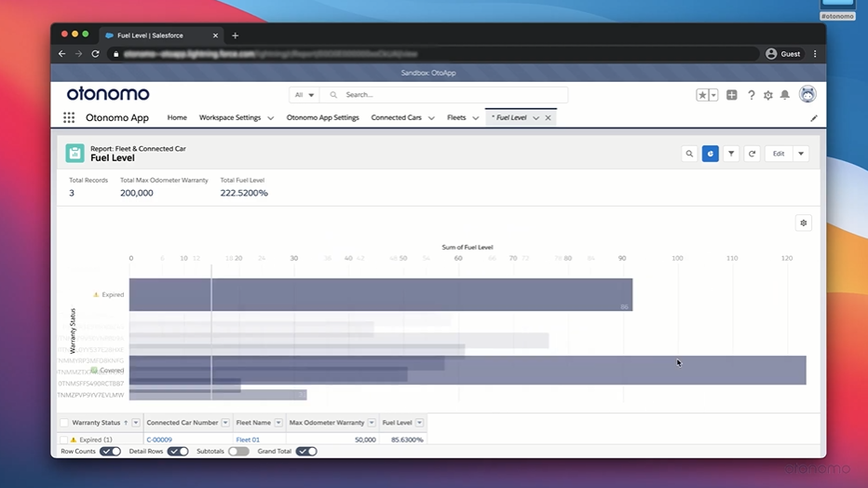868x488 pixels.
Task: Open the chart properties gear icon
Action: point(804,223)
